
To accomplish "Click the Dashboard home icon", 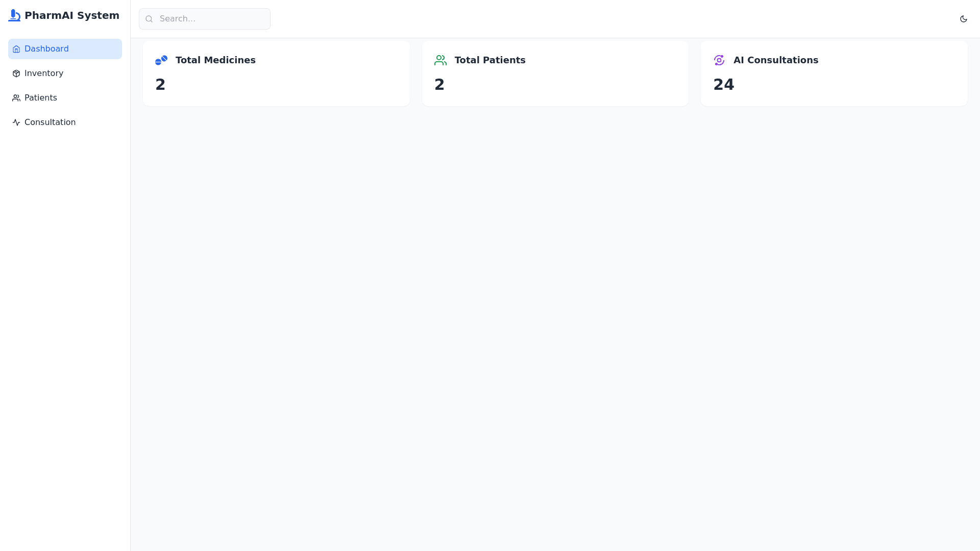I will coord(16,49).
